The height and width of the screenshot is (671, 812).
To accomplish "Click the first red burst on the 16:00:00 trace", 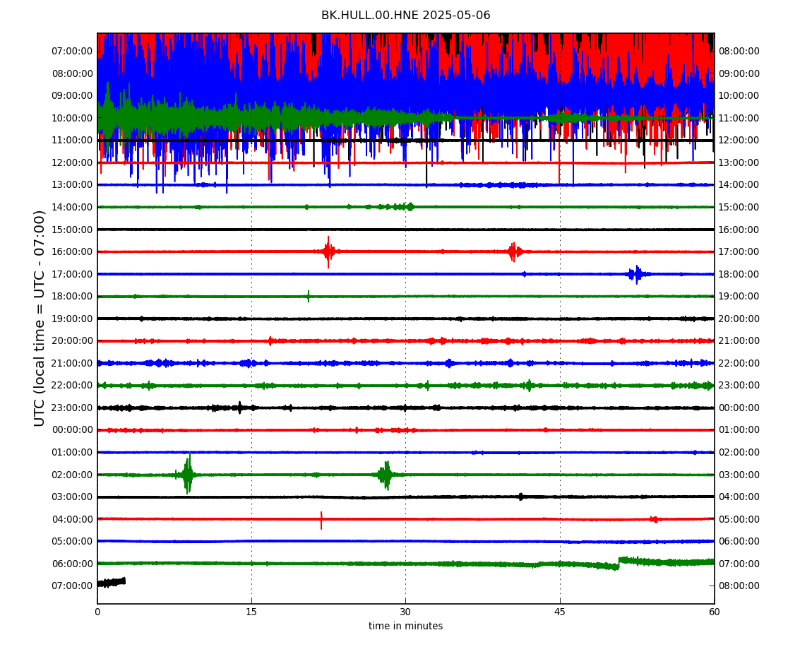I will coord(328,252).
